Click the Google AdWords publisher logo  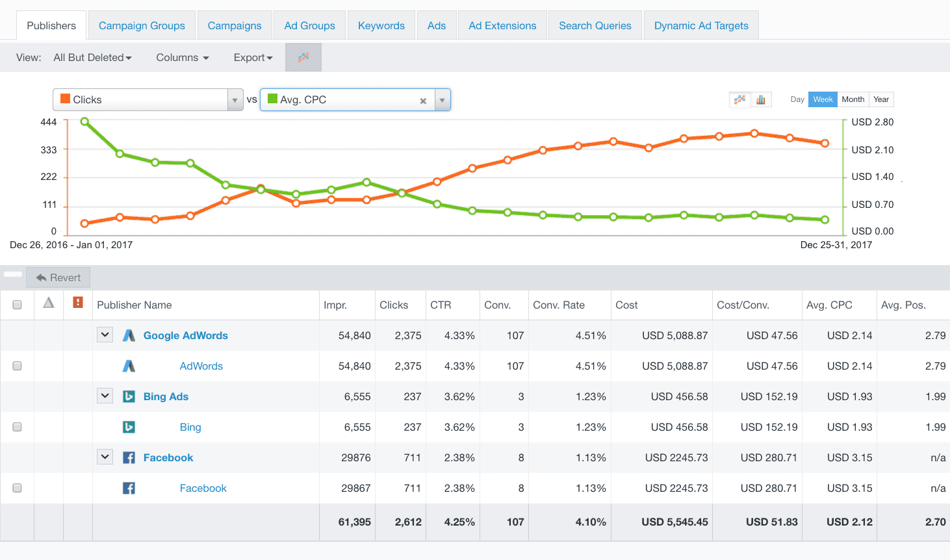(129, 335)
